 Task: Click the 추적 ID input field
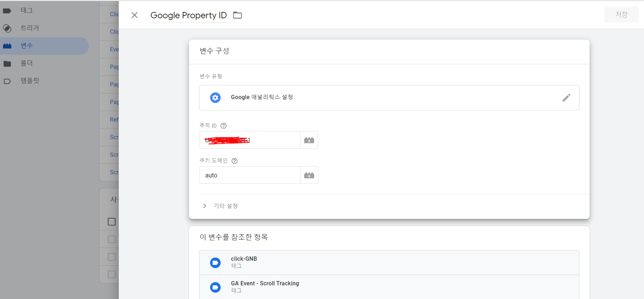250,140
